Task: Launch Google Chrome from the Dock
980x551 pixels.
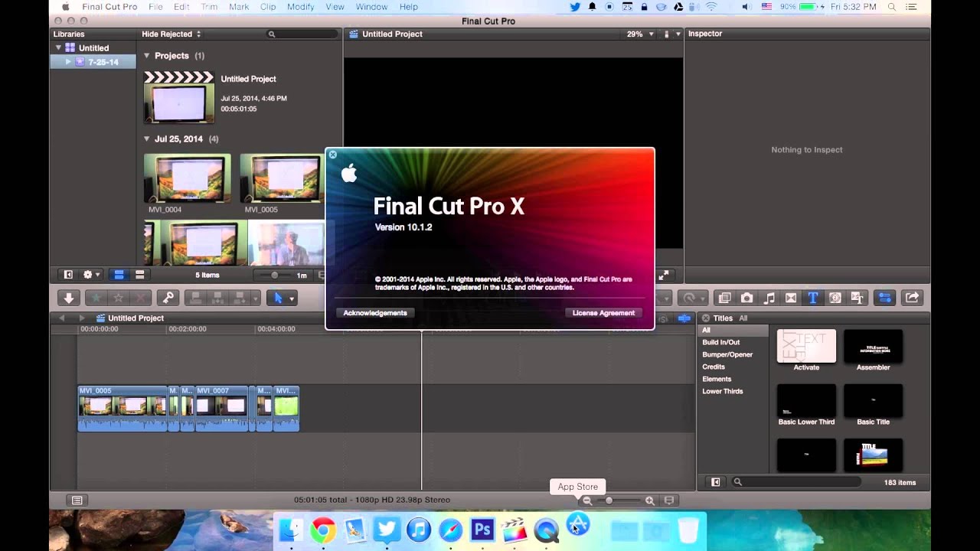Action: (323, 530)
